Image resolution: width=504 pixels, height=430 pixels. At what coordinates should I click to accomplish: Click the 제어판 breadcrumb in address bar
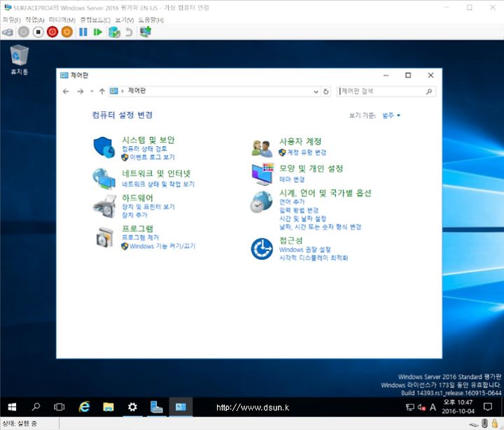pyautogui.click(x=137, y=91)
